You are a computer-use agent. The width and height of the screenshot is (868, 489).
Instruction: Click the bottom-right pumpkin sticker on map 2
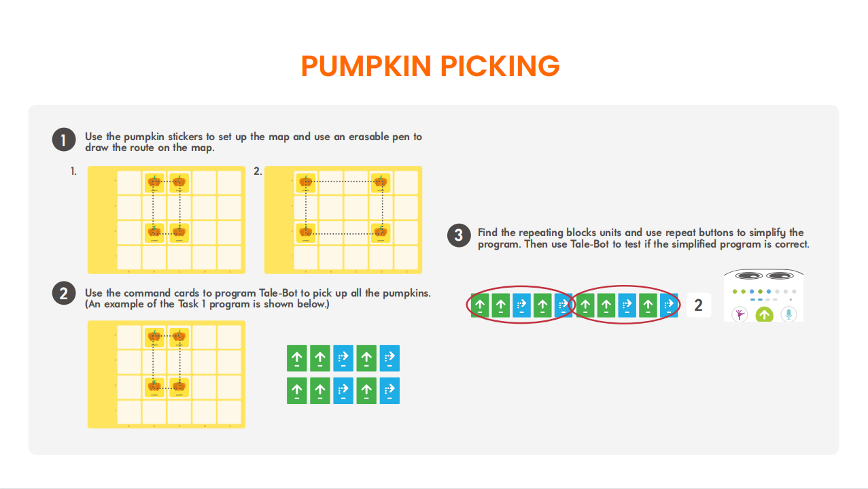click(x=380, y=233)
